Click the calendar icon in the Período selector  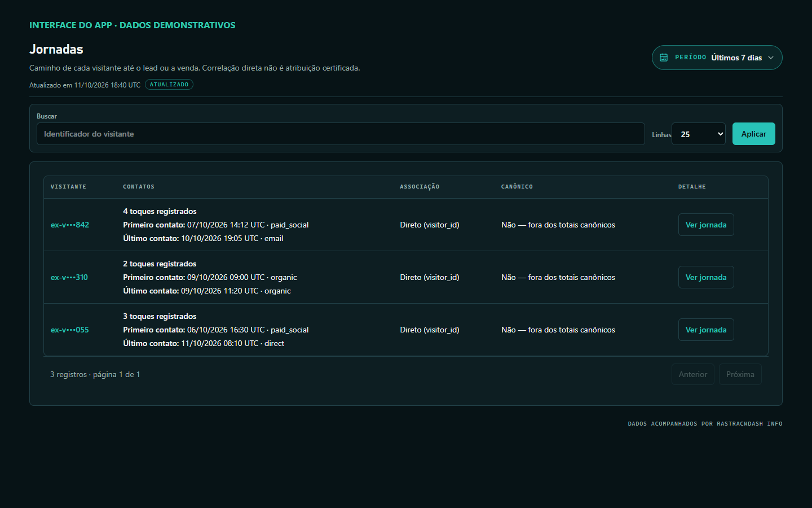(x=664, y=58)
